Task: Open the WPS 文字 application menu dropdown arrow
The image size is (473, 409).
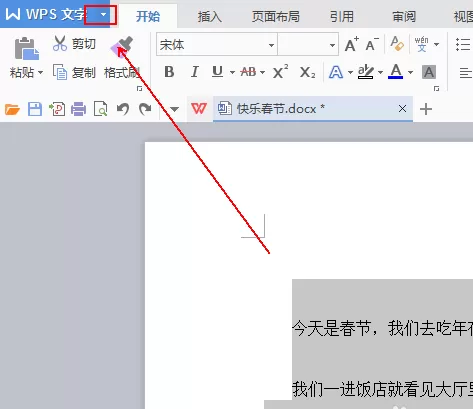Action: 104,15
